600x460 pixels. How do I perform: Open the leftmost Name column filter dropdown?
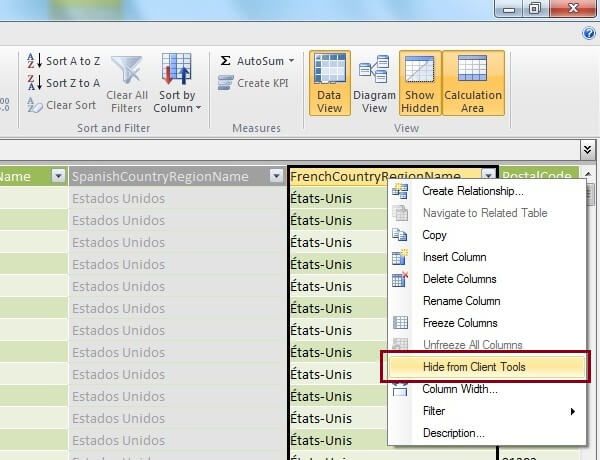58,176
